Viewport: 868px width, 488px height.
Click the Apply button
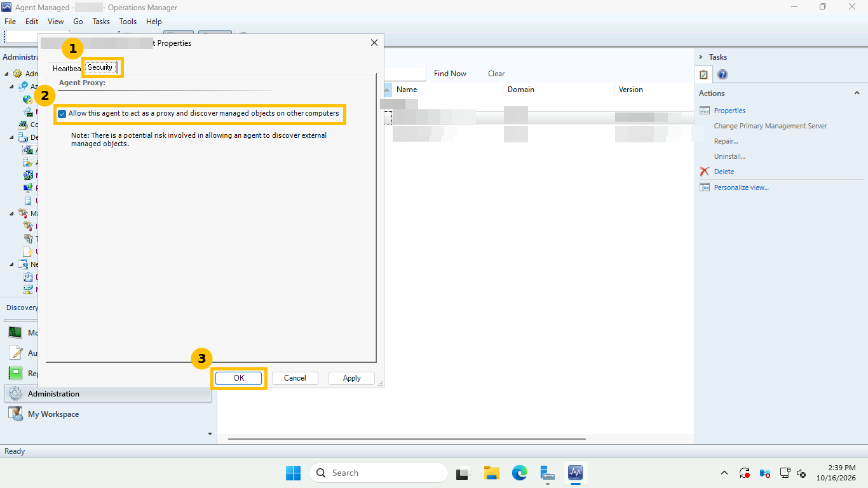coord(351,378)
